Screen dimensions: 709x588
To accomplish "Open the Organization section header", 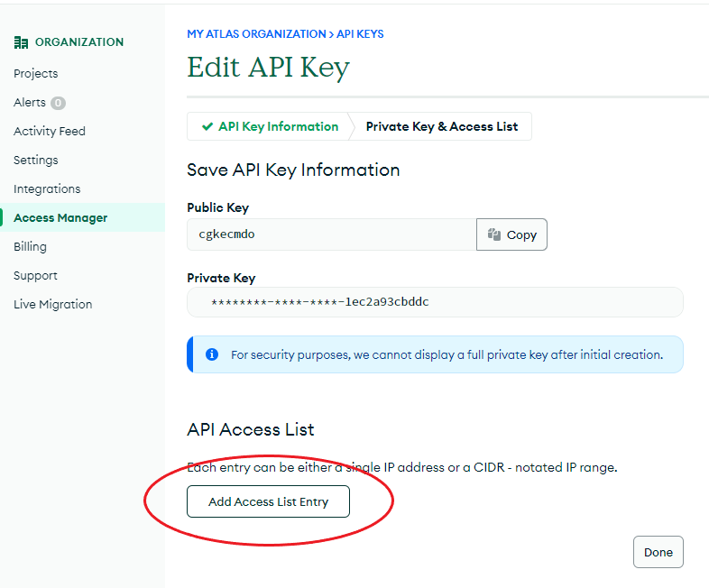I will point(69,42).
